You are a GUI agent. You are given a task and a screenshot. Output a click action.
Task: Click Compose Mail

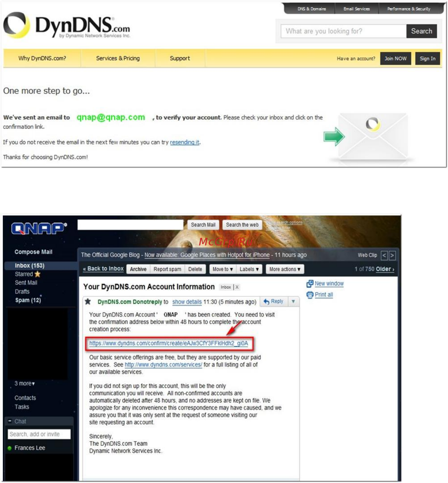click(x=33, y=252)
